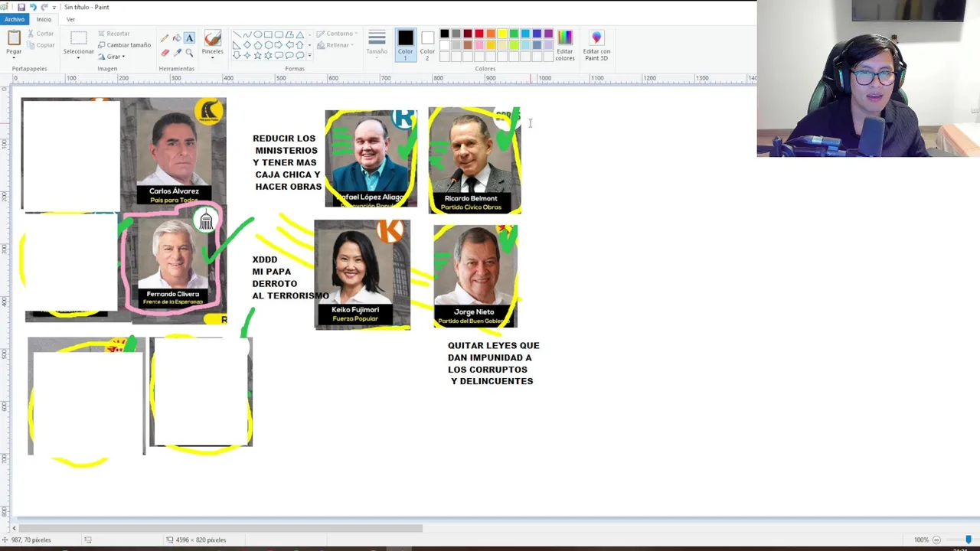Click the Copiar button
The height and width of the screenshot is (551, 980).
coord(41,45)
